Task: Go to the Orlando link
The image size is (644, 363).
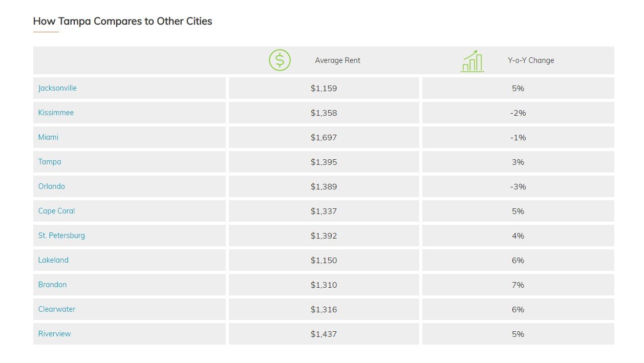Action: tap(52, 186)
